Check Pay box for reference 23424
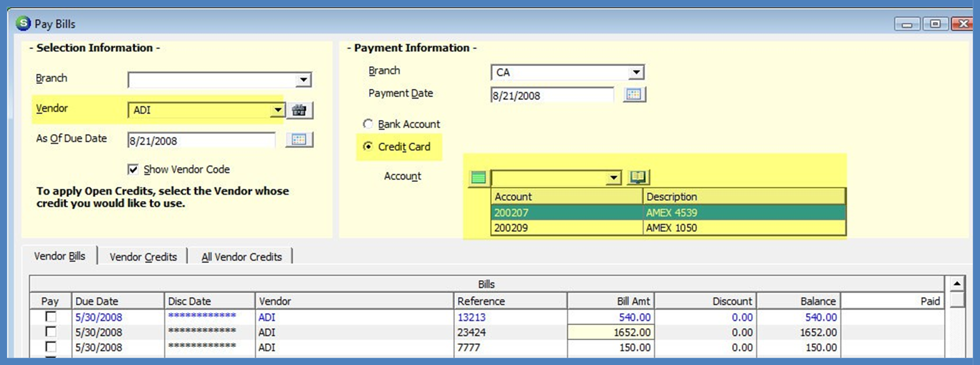The width and height of the screenshot is (980, 365). 51,331
